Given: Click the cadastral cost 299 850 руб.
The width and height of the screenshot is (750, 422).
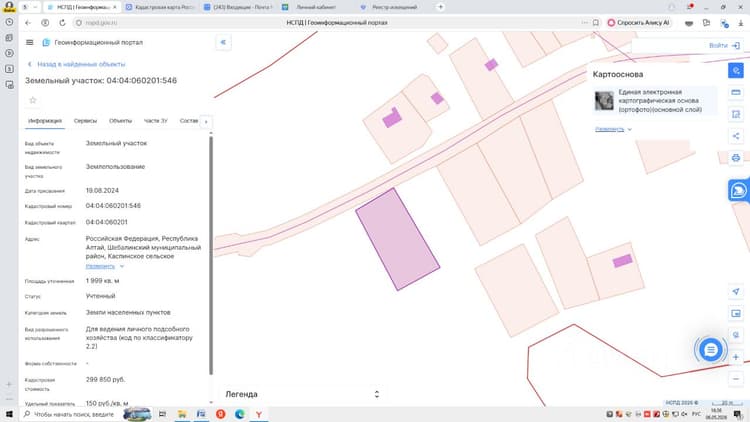Looking at the screenshot, I should [x=105, y=379].
